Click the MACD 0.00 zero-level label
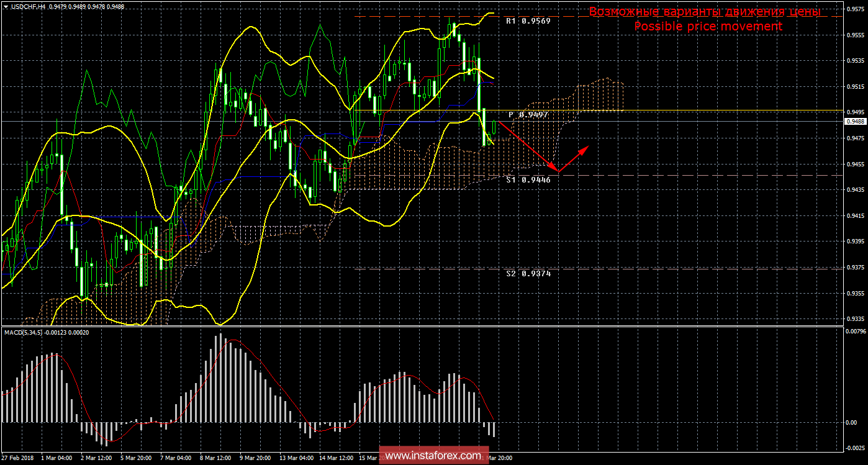 pyautogui.click(x=851, y=422)
